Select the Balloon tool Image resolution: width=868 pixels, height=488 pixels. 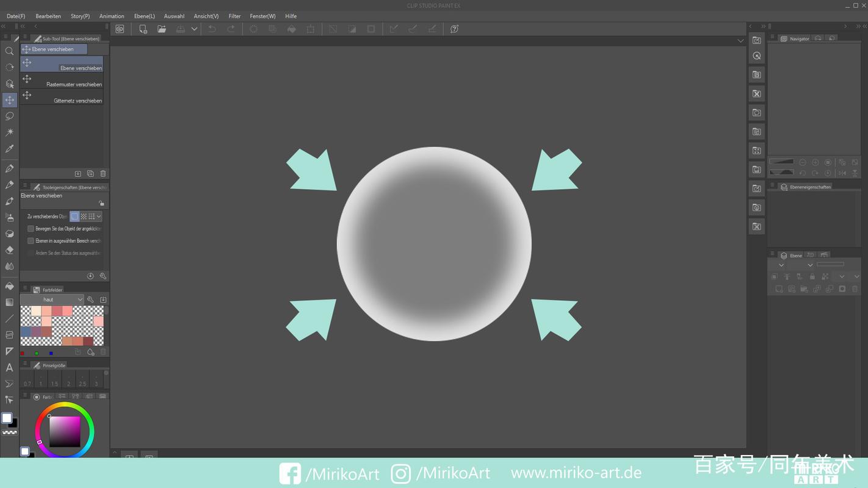pos(9,384)
